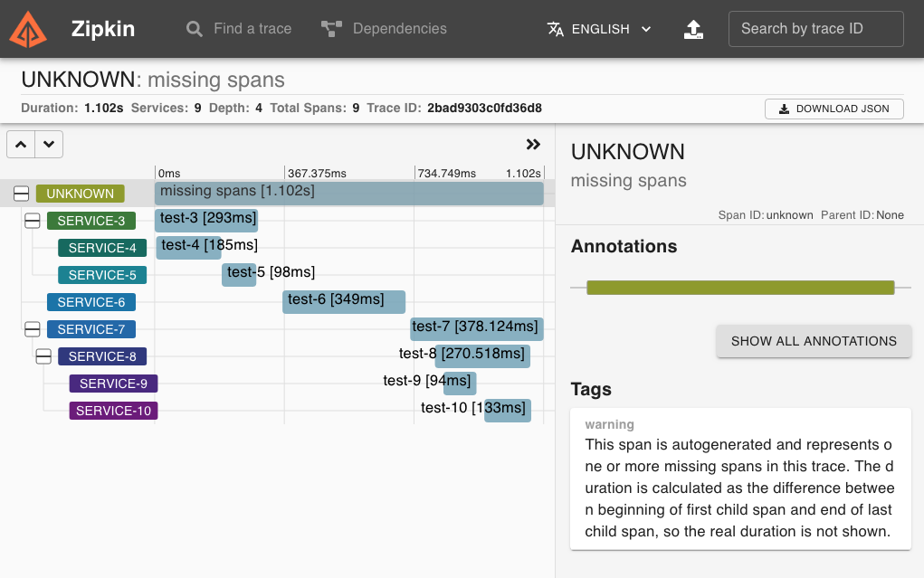Collapse the SERVICE-8 span subtree
924x578 pixels.
tap(43, 355)
